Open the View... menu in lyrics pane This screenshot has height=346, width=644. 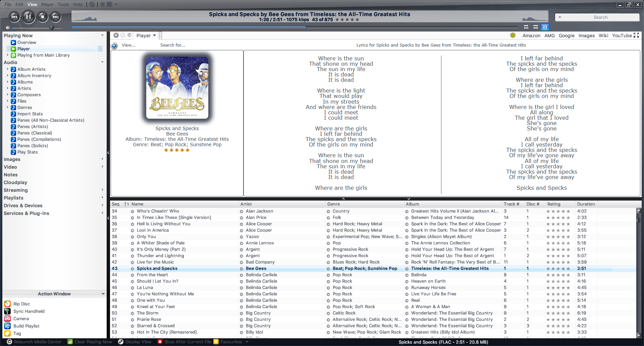pyautogui.click(x=128, y=45)
